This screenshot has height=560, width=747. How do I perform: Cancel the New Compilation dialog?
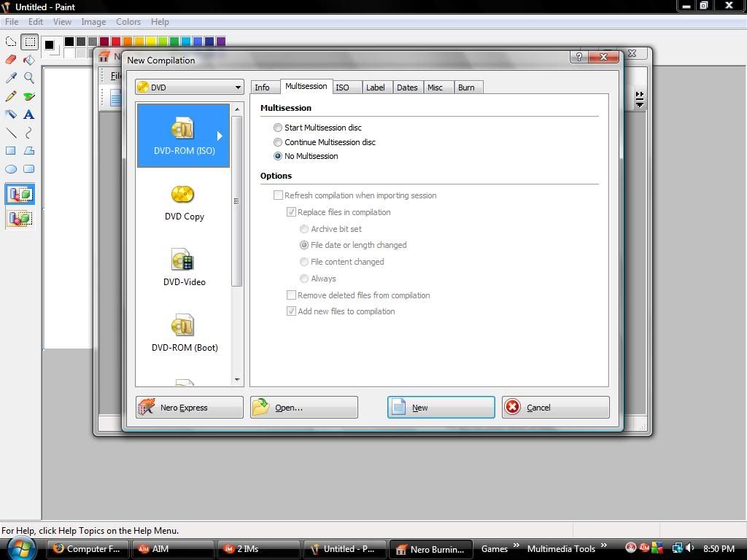coord(555,408)
